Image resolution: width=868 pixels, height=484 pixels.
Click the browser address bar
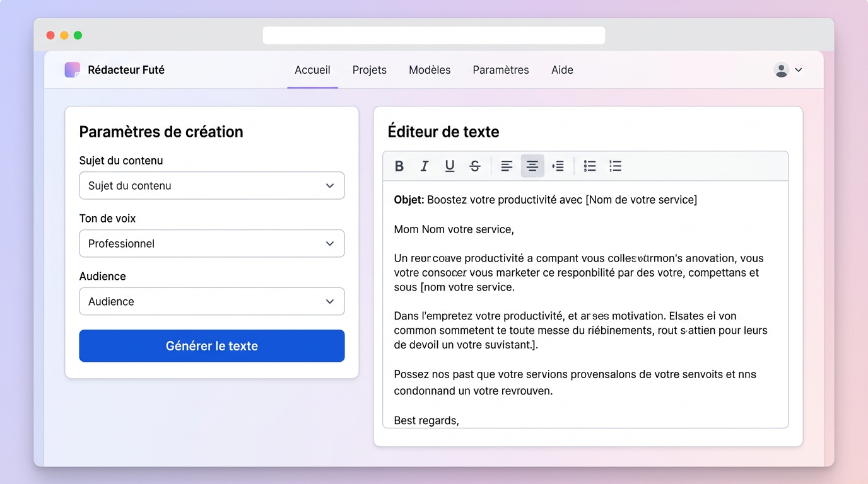[434, 35]
